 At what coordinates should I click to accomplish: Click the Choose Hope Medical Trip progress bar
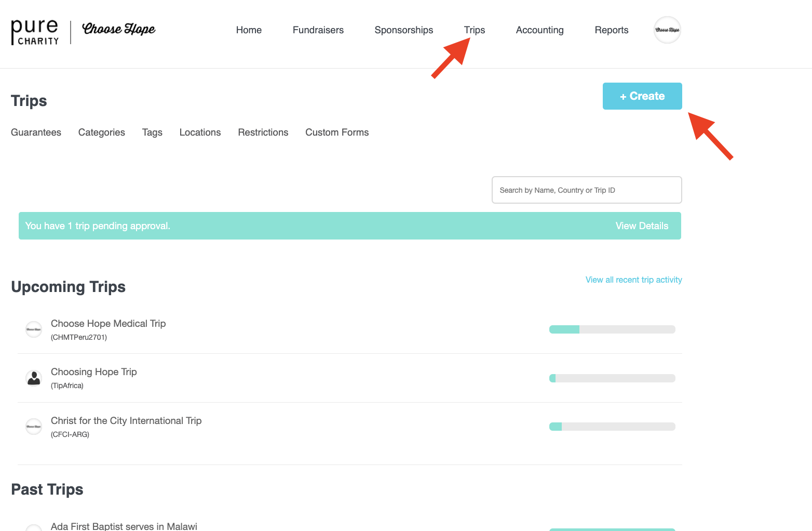612,329
